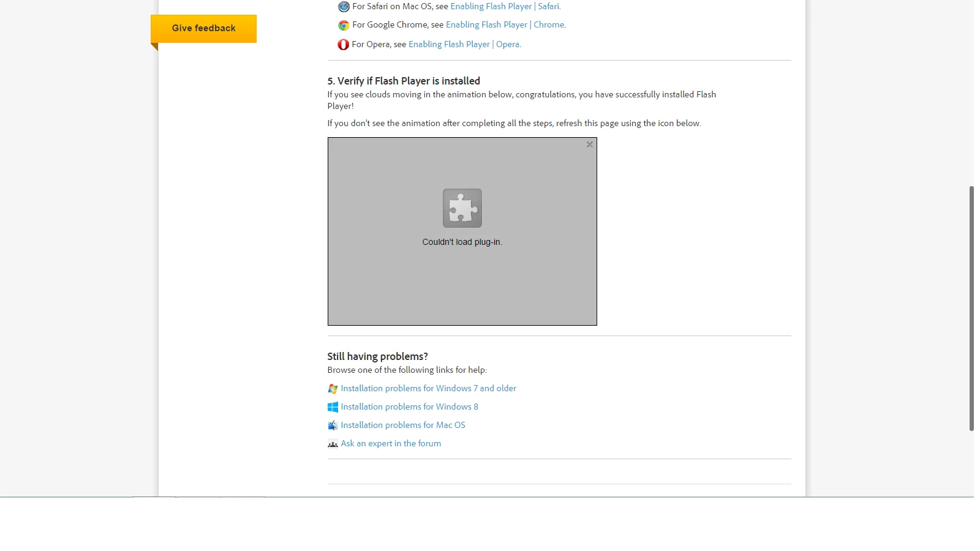Click the refresh this page instruction text
The height and width of the screenshot is (551, 980).
(x=514, y=123)
